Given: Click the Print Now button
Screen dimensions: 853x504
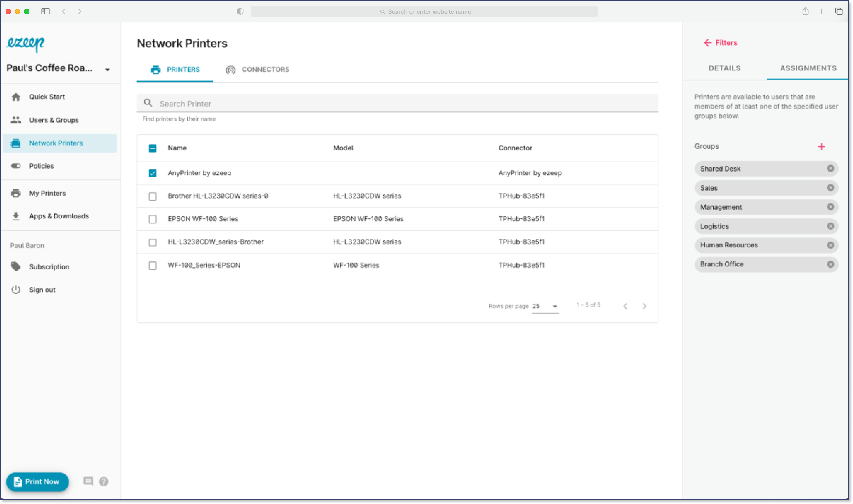Looking at the screenshot, I should click(37, 481).
